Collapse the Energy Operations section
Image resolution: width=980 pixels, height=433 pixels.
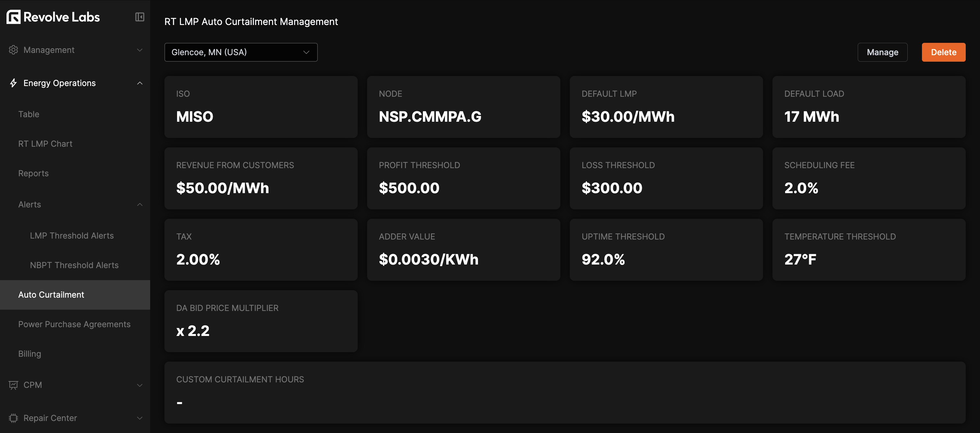[x=140, y=83]
